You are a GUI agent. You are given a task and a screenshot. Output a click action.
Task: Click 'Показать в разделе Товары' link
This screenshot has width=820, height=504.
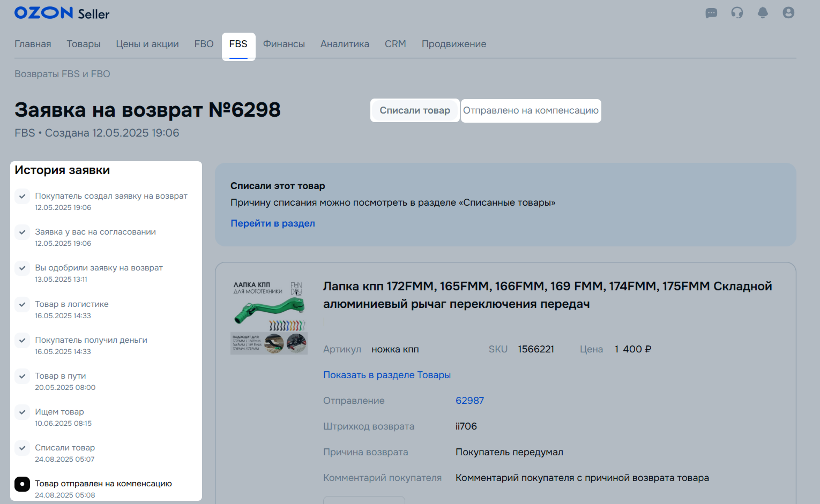click(386, 375)
